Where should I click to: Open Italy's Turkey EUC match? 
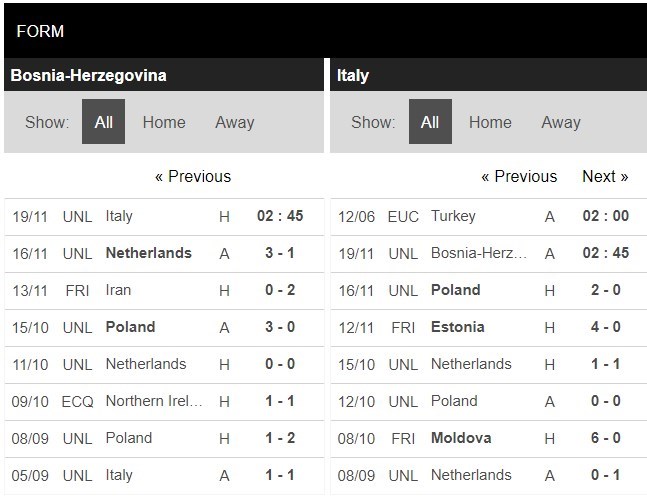pos(453,216)
